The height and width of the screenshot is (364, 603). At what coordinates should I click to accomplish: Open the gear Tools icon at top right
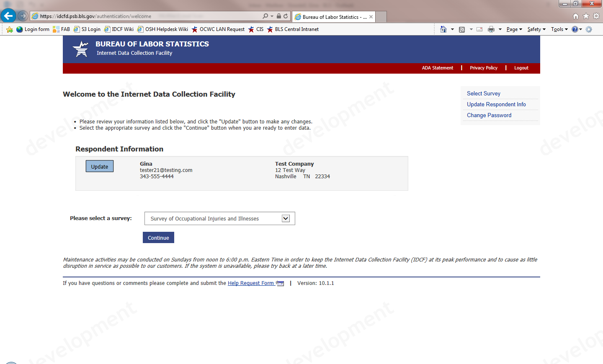pos(596,16)
